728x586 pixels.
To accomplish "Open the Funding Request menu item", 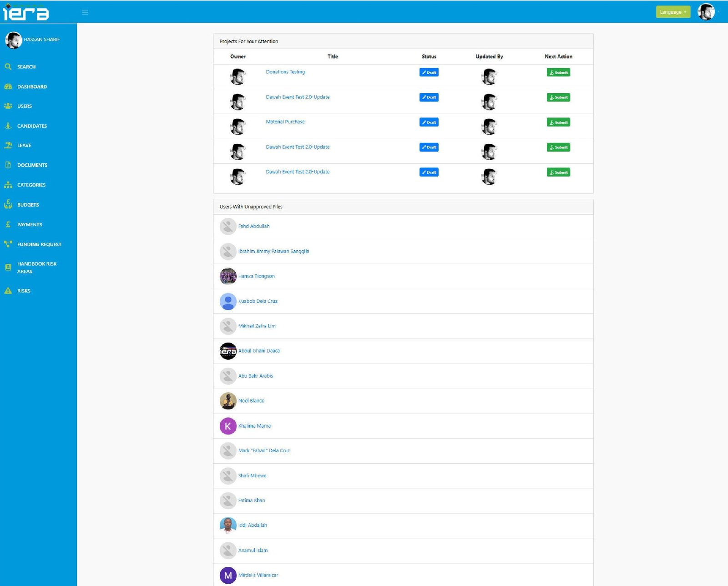I will click(x=39, y=244).
